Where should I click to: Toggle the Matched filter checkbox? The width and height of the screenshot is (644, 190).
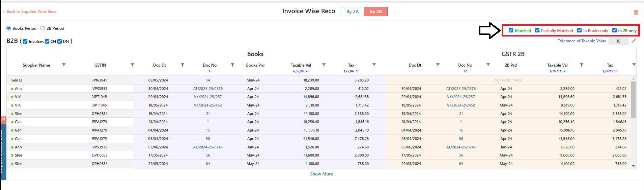point(511,30)
